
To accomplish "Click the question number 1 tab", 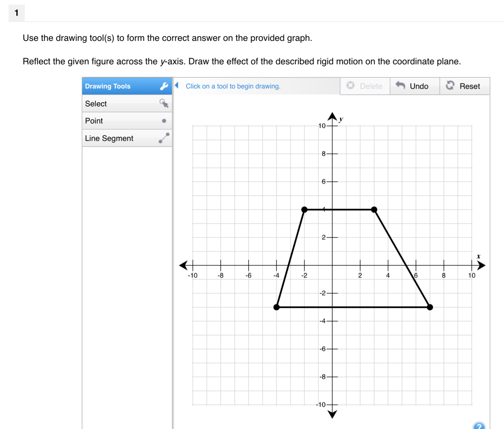I will pyautogui.click(x=16, y=13).
